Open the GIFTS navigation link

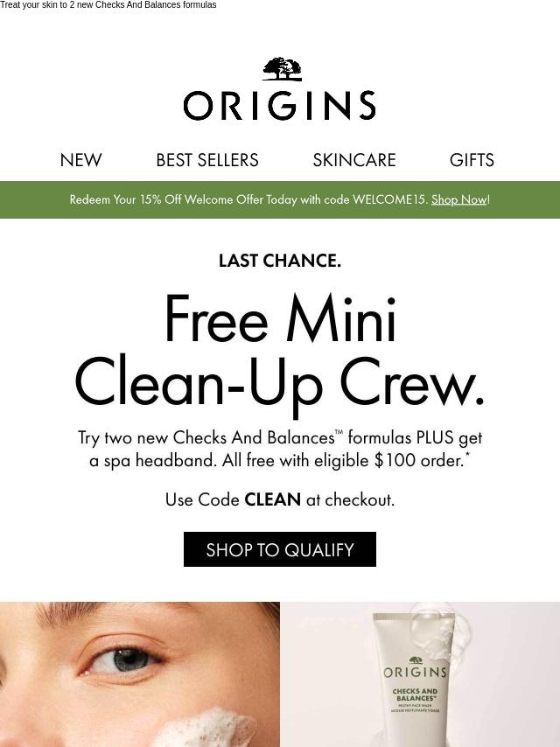click(x=472, y=160)
